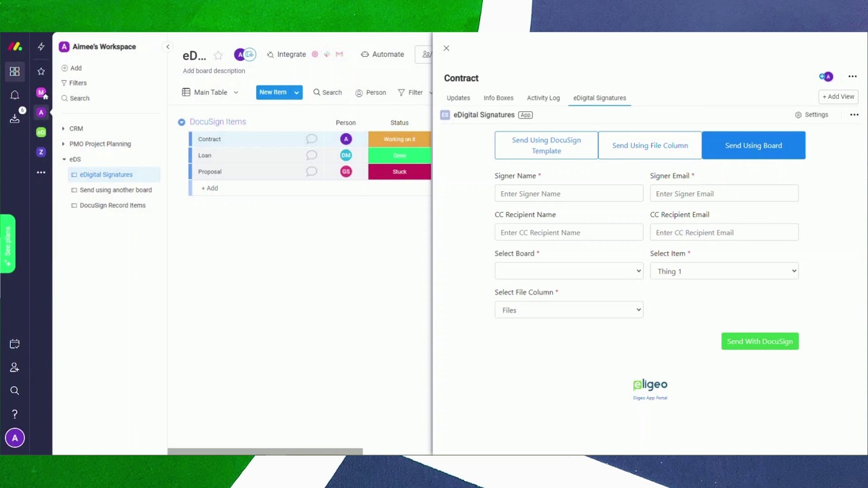Switch to the green eD workspace

coord(41,132)
